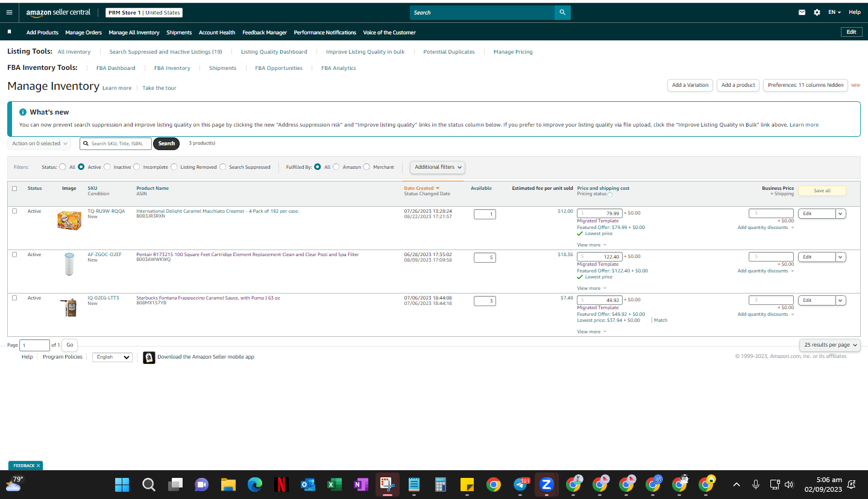Open Sticky Notes from taskbar

tap(467, 485)
